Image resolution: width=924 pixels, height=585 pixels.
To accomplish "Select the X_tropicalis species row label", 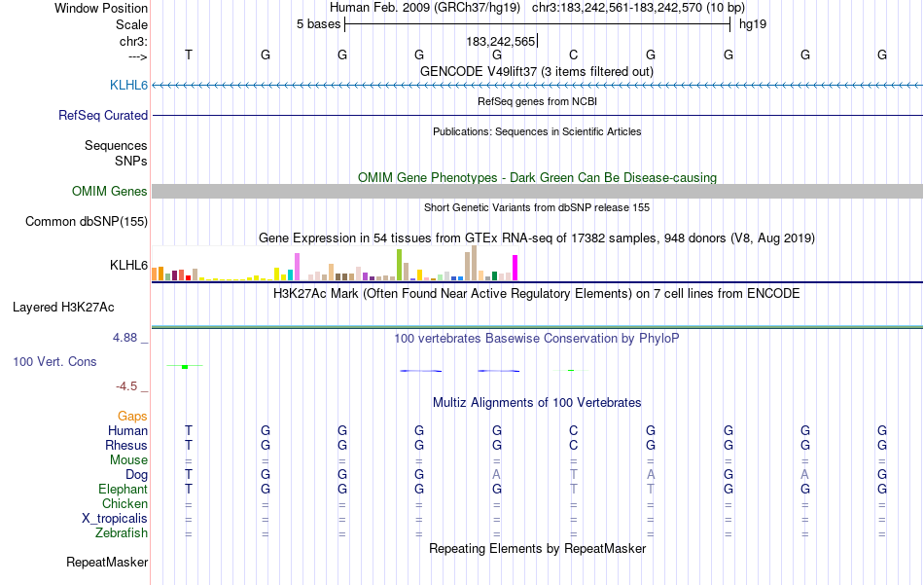I will click(115, 519).
